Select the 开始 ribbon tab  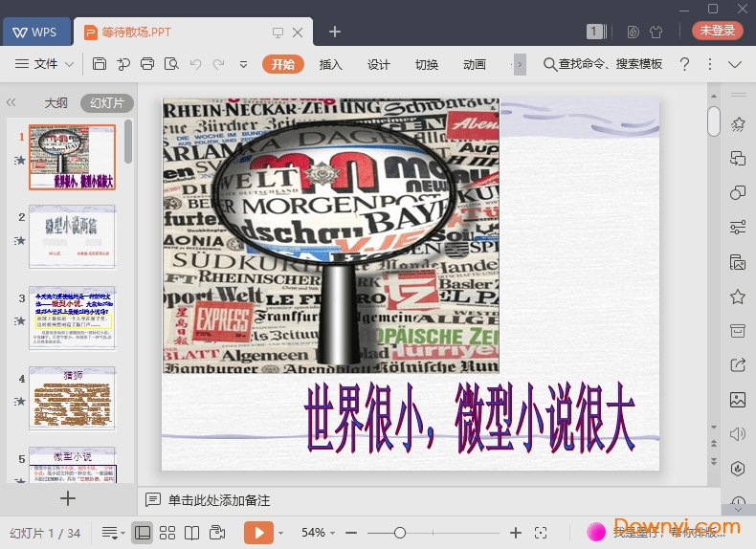(283, 64)
